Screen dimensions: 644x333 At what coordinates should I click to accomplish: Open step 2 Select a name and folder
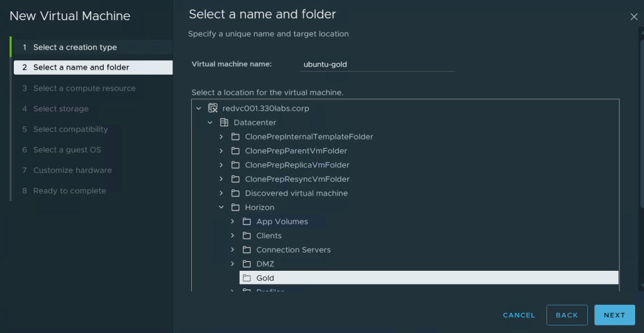[93, 67]
